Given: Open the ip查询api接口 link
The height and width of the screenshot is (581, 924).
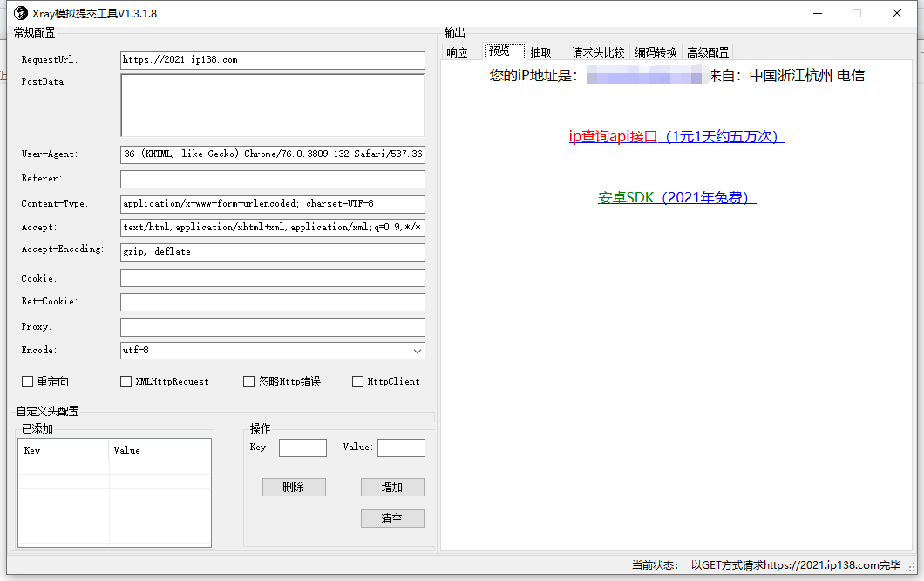Looking at the screenshot, I should tap(676, 136).
